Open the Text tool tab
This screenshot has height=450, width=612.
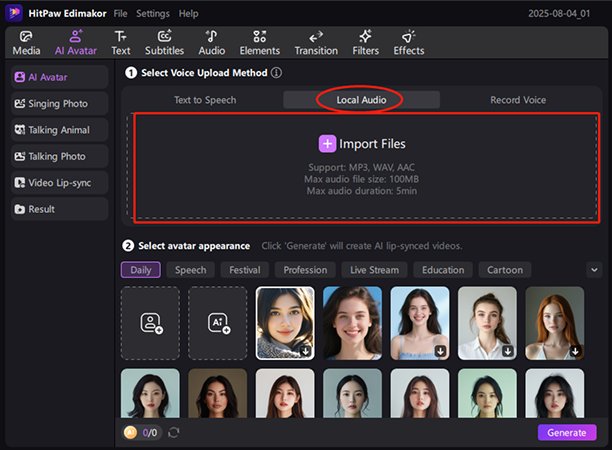pyautogui.click(x=121, y=43)
